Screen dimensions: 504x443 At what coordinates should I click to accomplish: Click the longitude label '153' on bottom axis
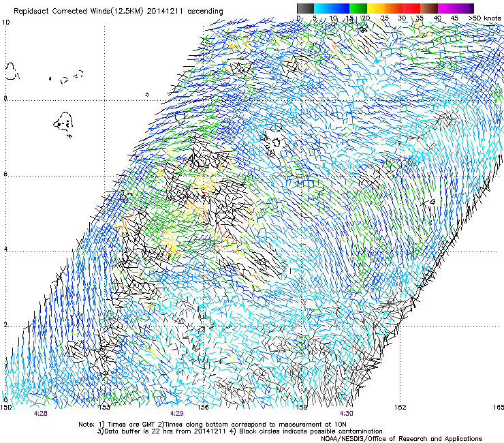point(104,408)
